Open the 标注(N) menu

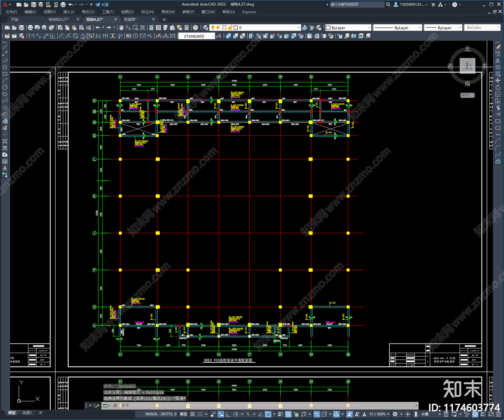tap(147, 12)
